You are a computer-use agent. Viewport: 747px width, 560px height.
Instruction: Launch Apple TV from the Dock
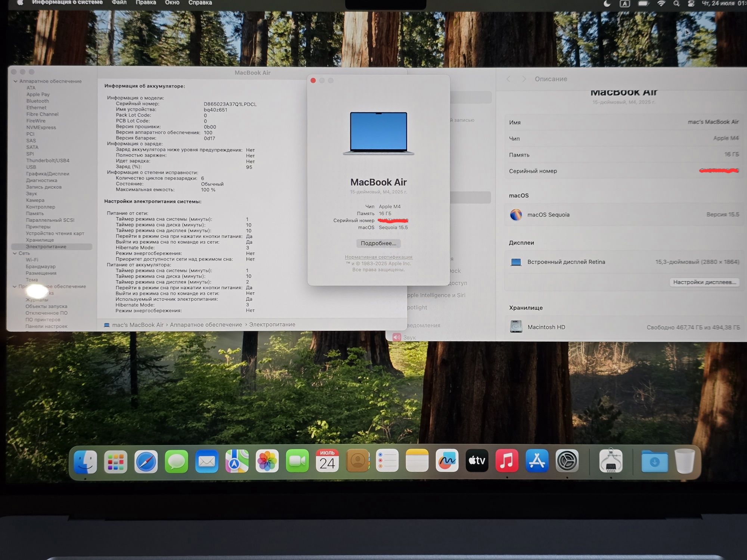tap(477, 461)
